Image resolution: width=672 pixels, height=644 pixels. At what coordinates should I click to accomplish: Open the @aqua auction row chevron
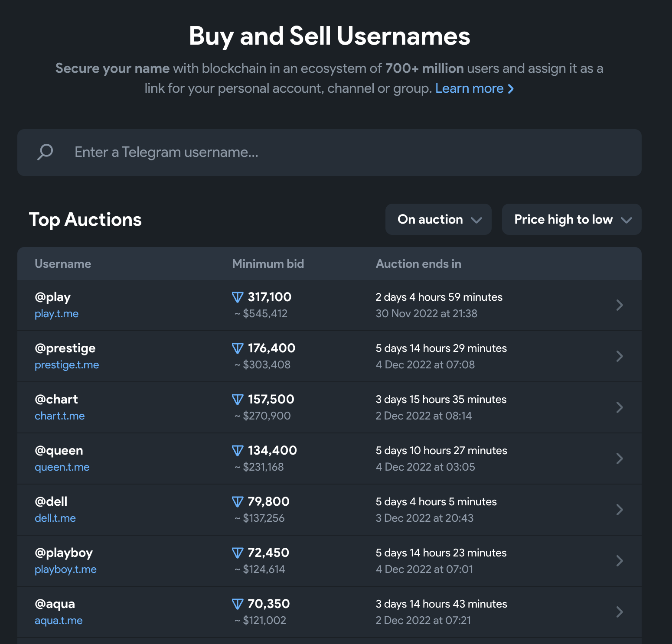(620, 612)
